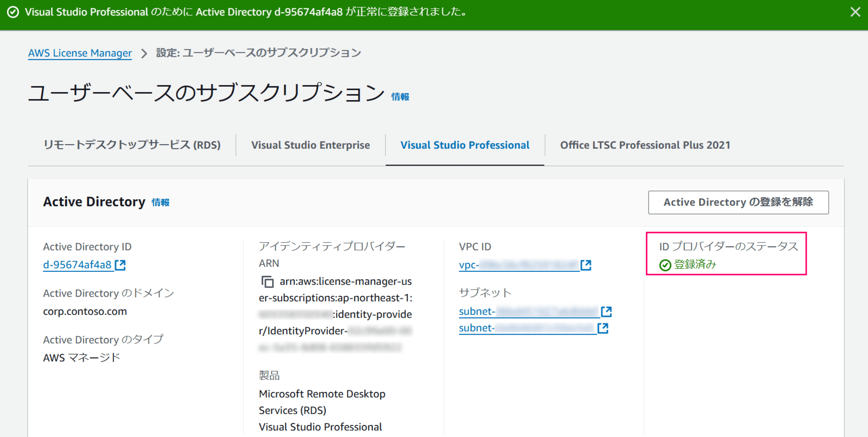
Task: Click the Active Directory のドメイン label
Action: [108, 293]
